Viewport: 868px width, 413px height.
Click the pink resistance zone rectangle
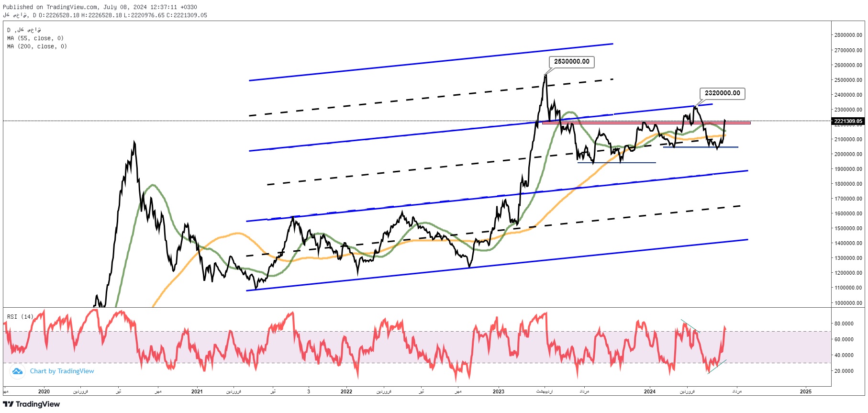click(x=646, y=123)
